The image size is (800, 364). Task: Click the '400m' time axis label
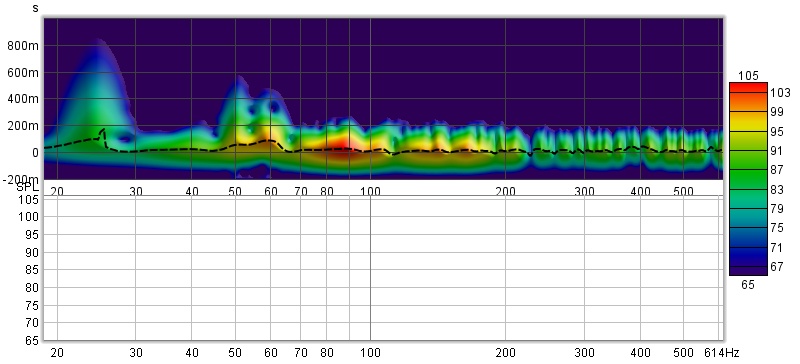coord(23,99)
